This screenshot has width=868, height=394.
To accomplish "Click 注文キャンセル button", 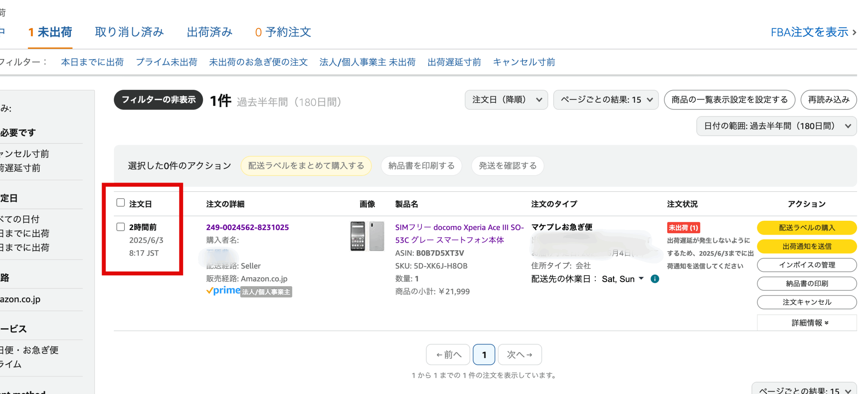I will pyautogui.click(x=806, y=302).
